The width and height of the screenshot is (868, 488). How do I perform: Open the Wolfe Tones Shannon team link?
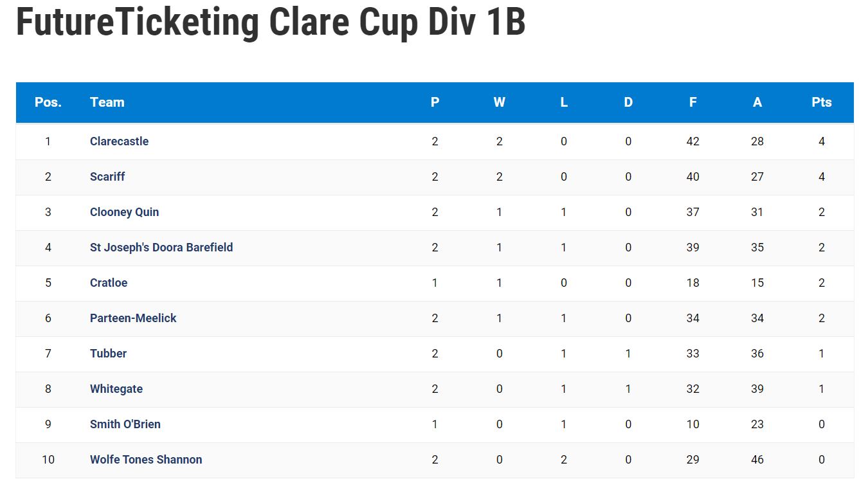point(146,460)
